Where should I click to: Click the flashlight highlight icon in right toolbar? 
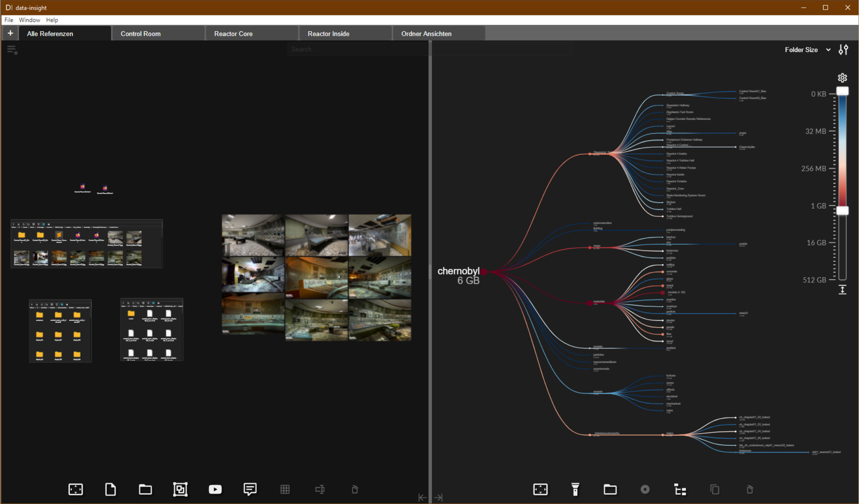click(x=575, y=489)
